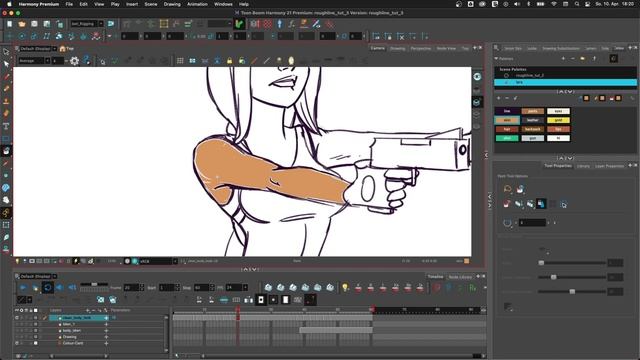Collapse the Palettes section triangle
The height and width of the screenshot is (360, 640).
coord(496,59)
